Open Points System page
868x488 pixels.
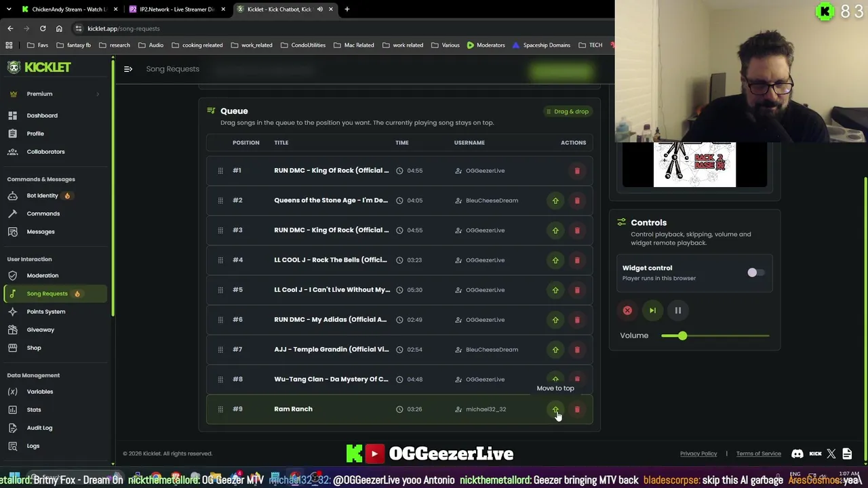tap(54, 312)
